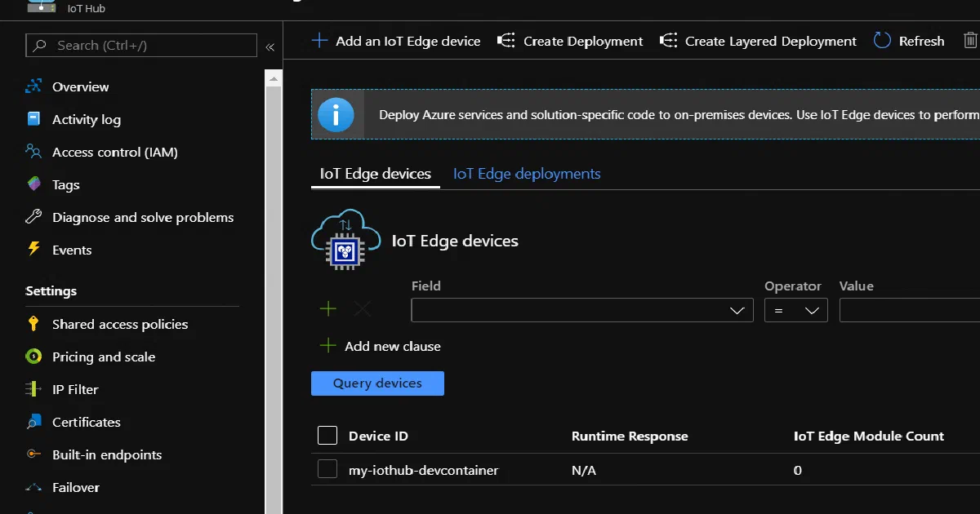Click the Access control (IAM) icon
The width and height of the screenshot is (980, 514).
[33, 152]
